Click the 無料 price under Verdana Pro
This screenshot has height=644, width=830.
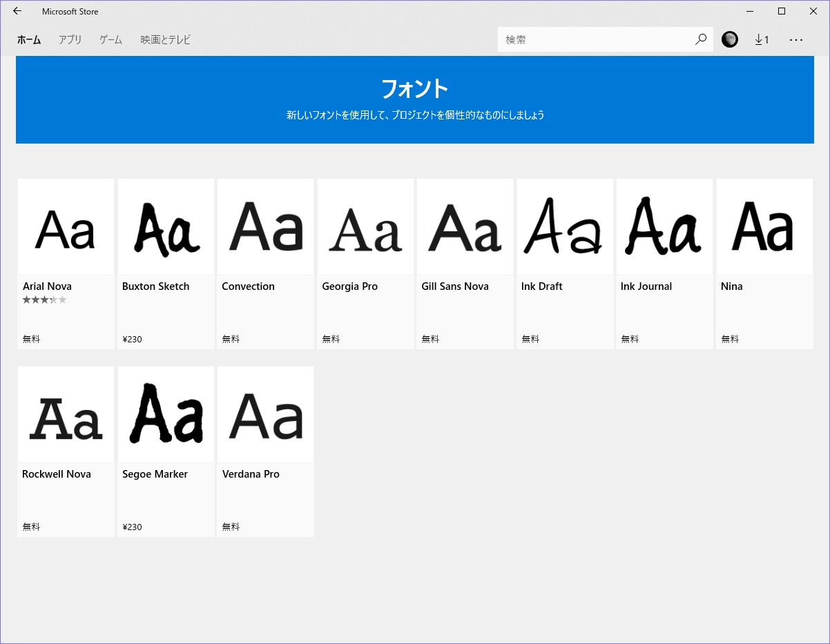[231, 527]
